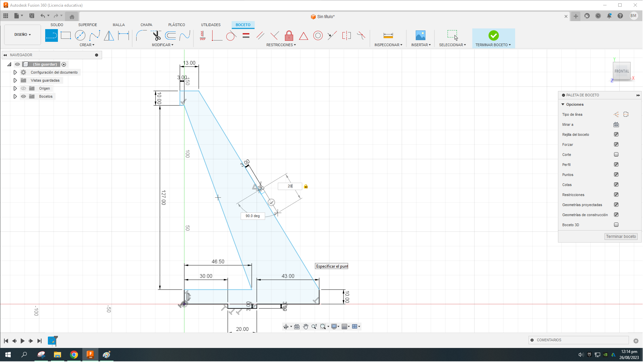
Task: Toggle visibility of Origen folder
Action: point(23,88)
